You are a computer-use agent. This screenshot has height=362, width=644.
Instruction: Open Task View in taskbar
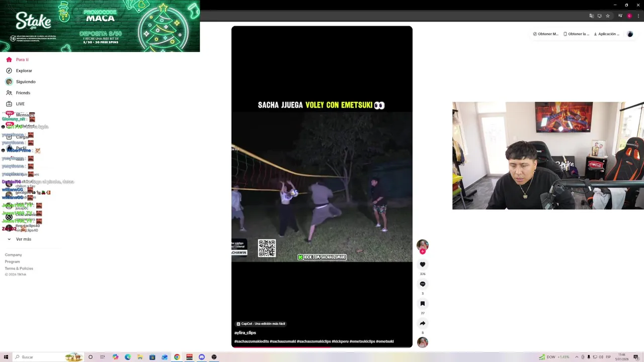coord(103,357)
